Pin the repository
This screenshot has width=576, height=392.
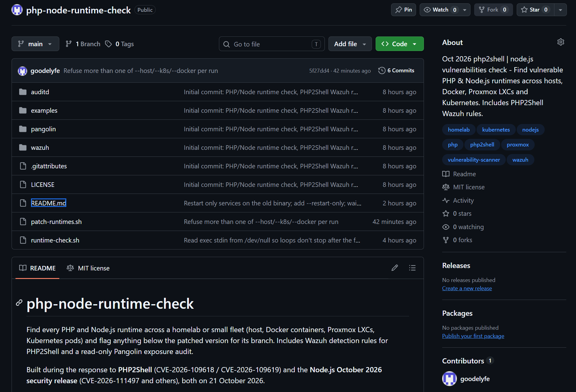point(404,10)
